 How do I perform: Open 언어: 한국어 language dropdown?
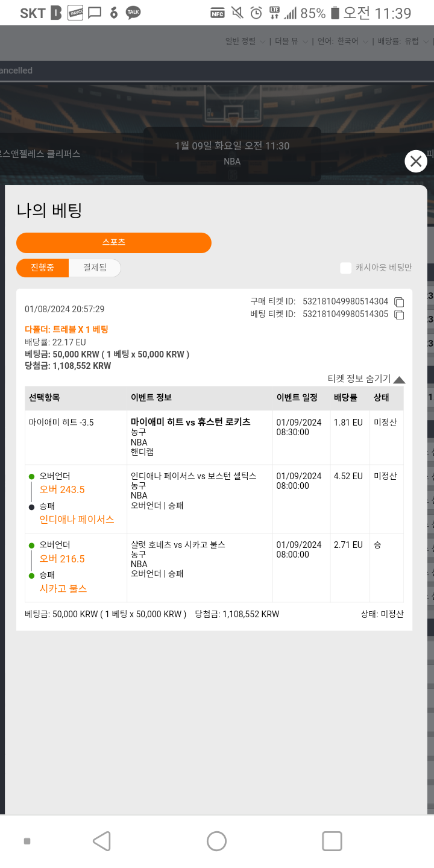(x=343, y=42)
